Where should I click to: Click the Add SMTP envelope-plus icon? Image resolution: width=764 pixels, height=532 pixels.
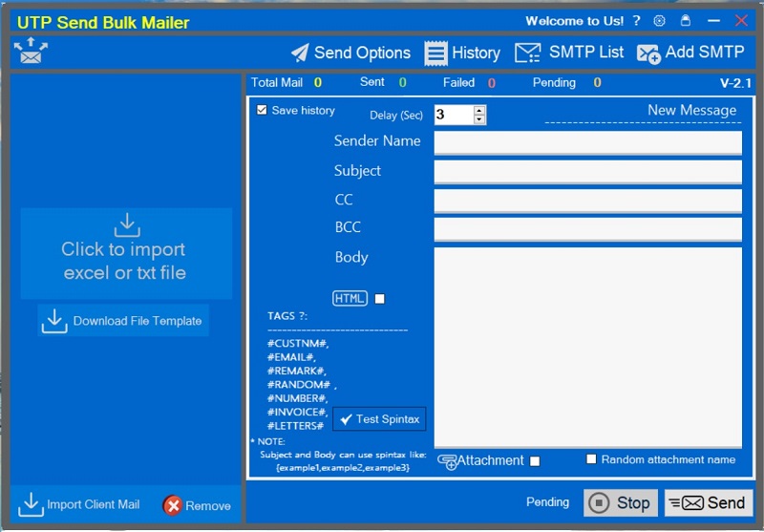click(648, 54)
